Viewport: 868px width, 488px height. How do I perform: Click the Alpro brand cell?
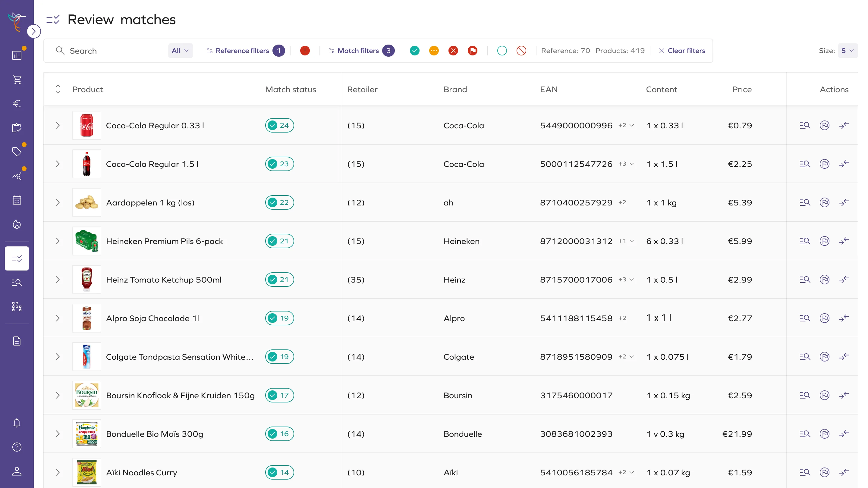tap(454, 319)
